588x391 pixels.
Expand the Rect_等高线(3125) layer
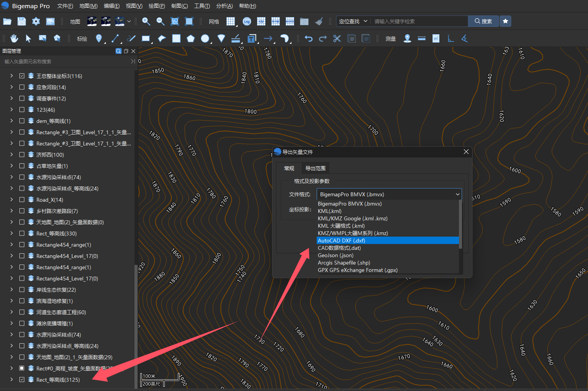(x=11, y=380)
